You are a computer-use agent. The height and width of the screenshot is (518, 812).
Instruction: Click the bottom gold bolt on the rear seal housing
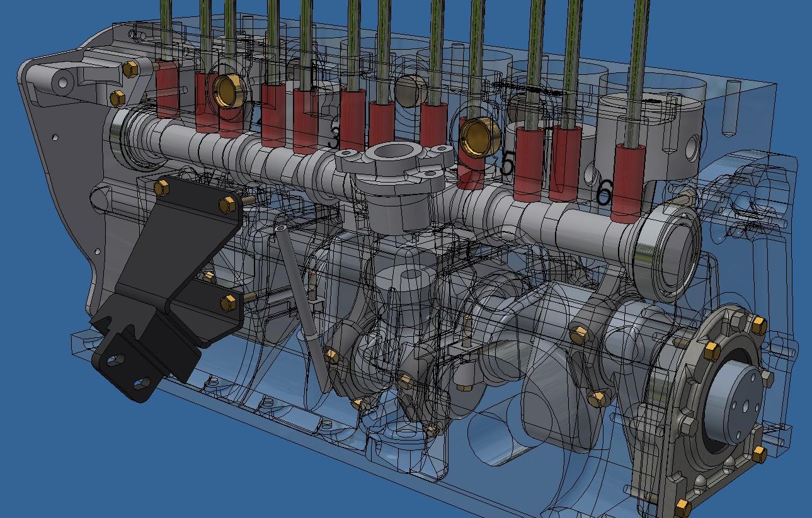point(682,506)
